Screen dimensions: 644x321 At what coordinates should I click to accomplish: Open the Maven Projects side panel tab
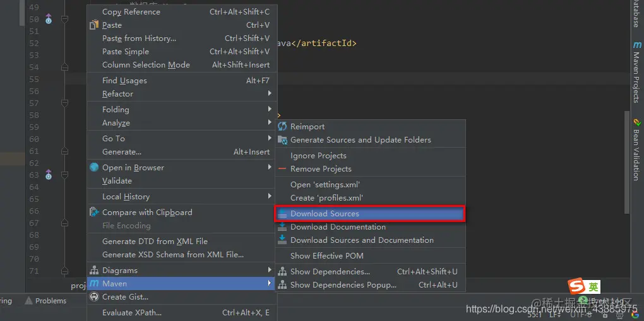(636, 73)
